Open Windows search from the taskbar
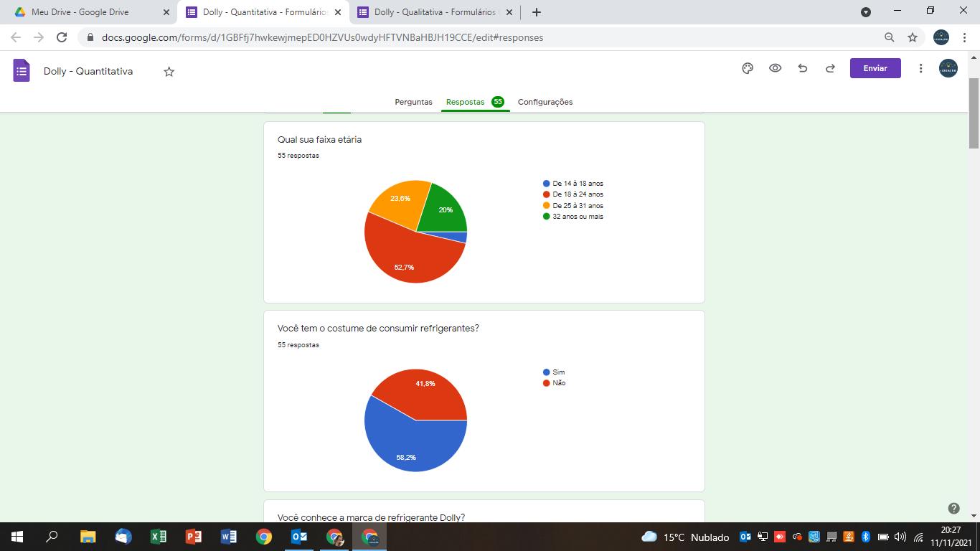 click(52, 537)
